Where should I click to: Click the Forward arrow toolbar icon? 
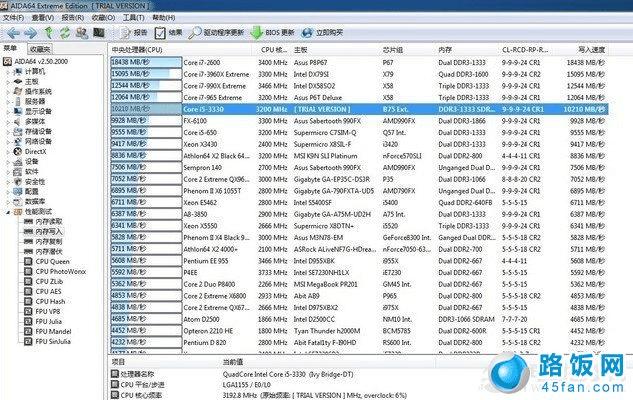click(31, 33)
